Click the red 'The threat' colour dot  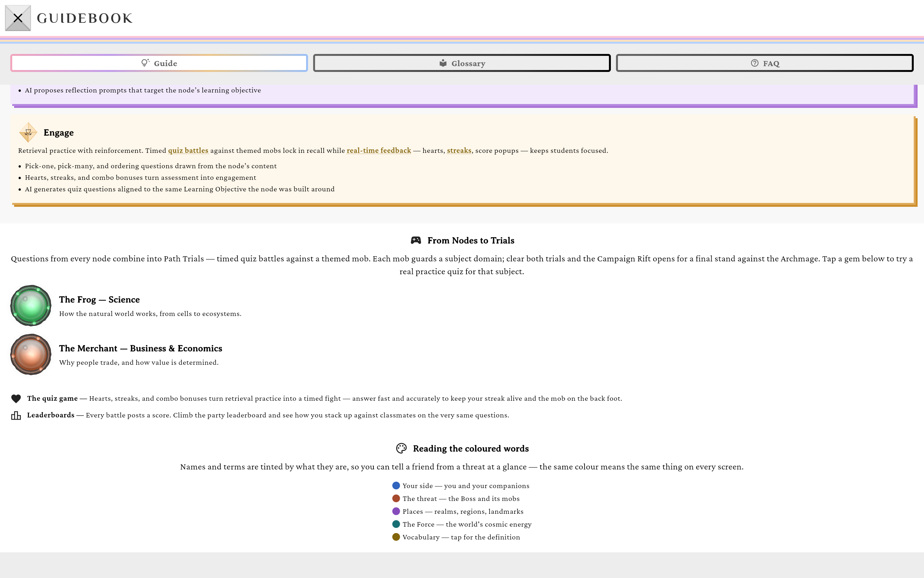[396, 498]
